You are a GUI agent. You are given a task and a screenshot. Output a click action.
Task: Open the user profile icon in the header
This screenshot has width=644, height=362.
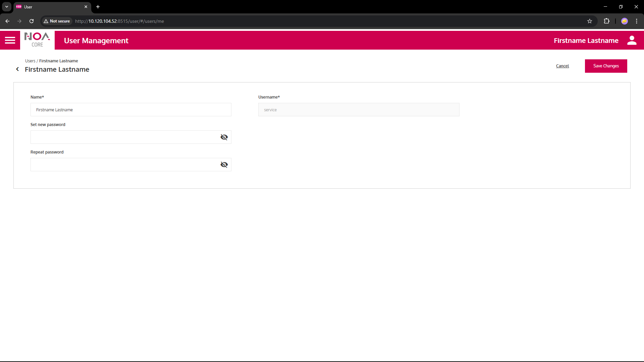click(632, 40)
